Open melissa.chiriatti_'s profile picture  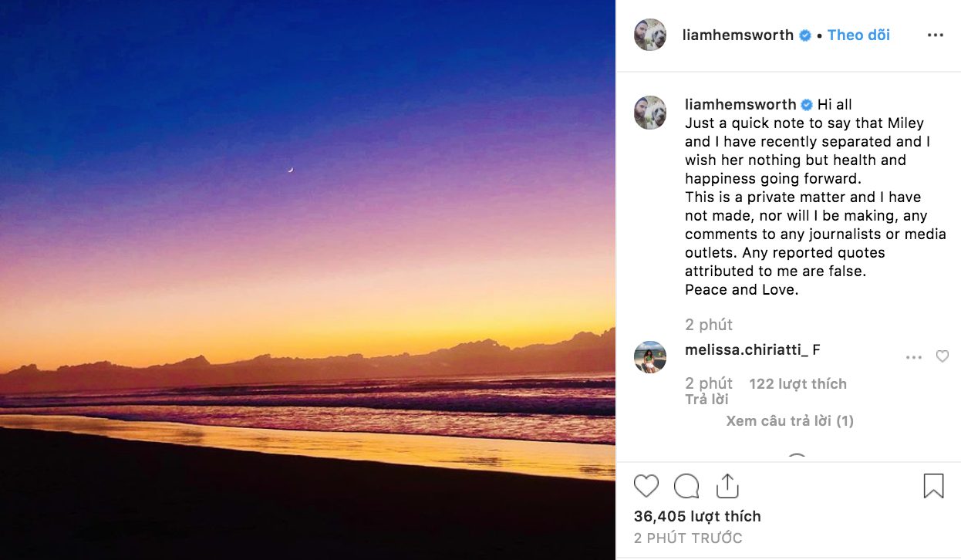coord(650,357)
